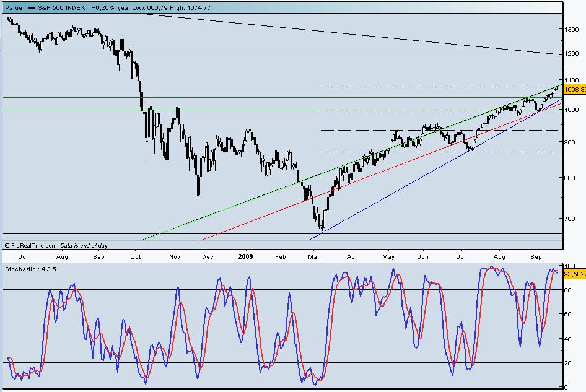
Task: Select the 'Stochastic 14 3 5' indicator label
Action: [30, 269]
